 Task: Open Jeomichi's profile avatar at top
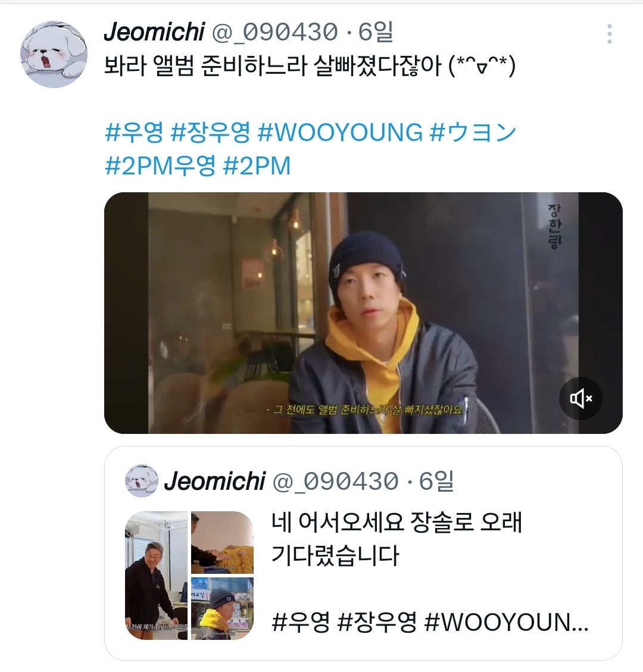point(54,54)
